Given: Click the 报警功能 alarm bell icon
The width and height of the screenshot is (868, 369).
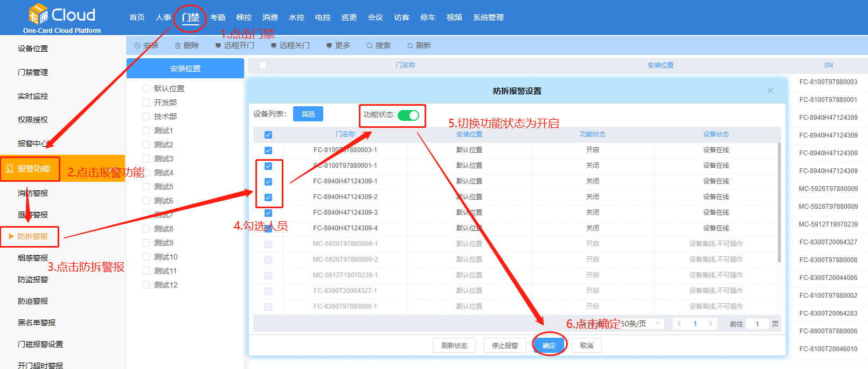Looking at the screenshot, I should pyautogui.click(x=10, y=169).
